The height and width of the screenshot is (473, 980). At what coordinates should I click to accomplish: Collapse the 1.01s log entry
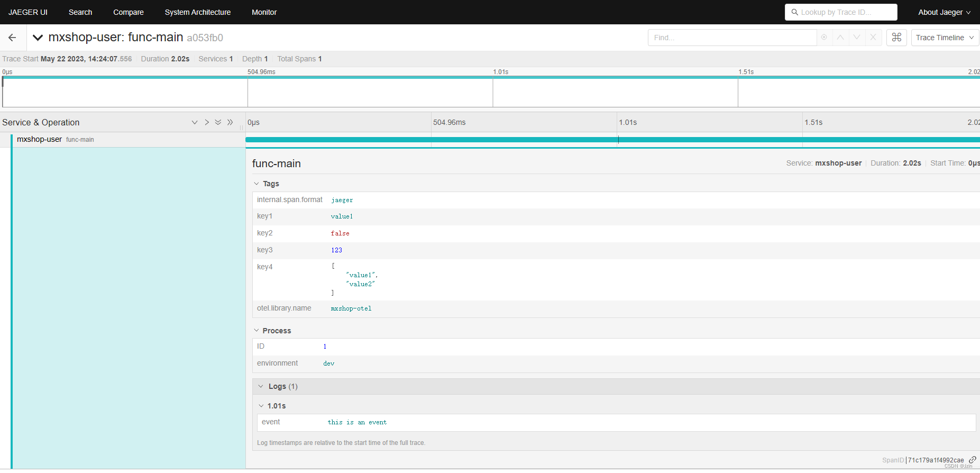tap(272, 406)
